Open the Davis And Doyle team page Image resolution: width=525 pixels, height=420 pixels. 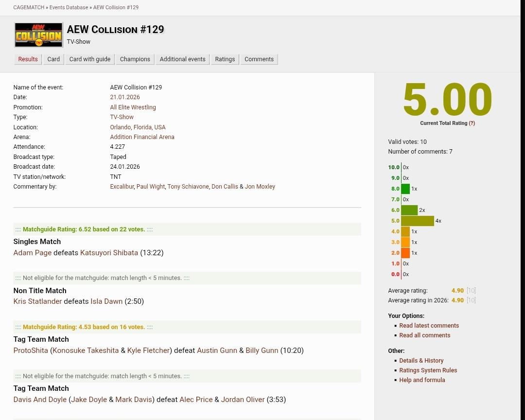click(x=40, y=400)
